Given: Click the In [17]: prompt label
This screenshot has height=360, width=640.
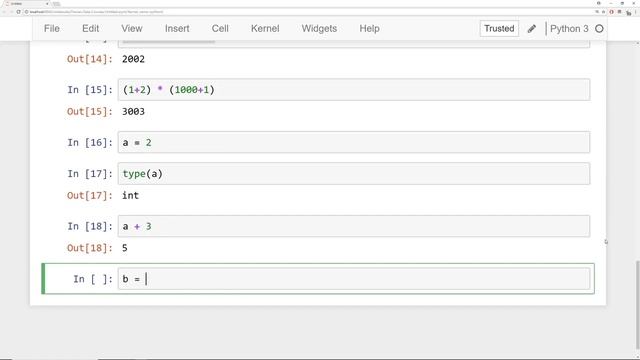Looking at the screenshot, I should (x=90, y=174).
